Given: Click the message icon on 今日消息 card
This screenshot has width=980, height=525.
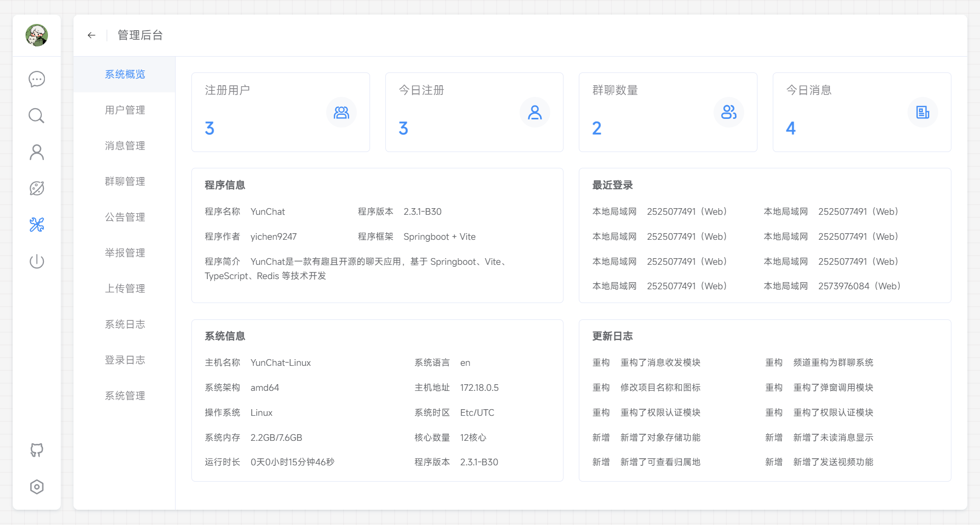Looking at the screenshot, I should click(x=922, y=112).
